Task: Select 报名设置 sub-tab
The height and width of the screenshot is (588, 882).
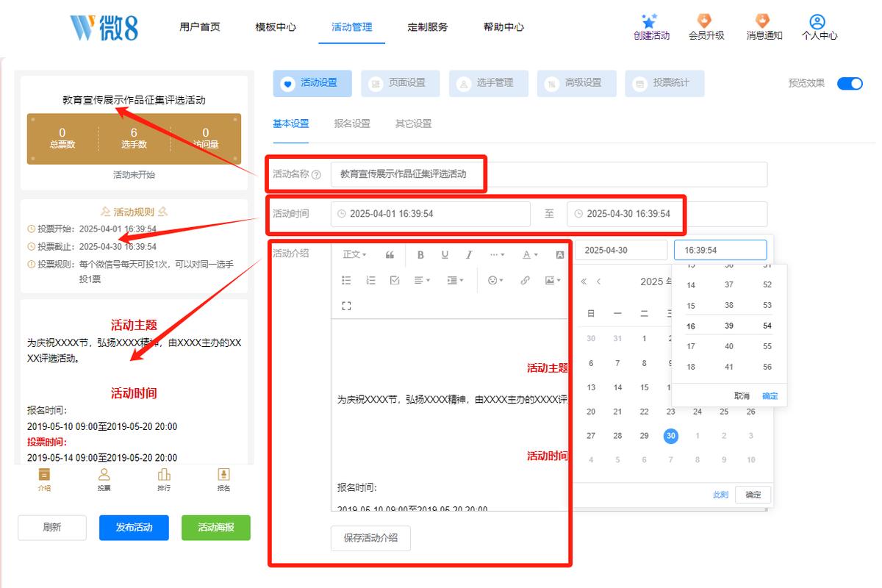Action: (x=352, y=123)
